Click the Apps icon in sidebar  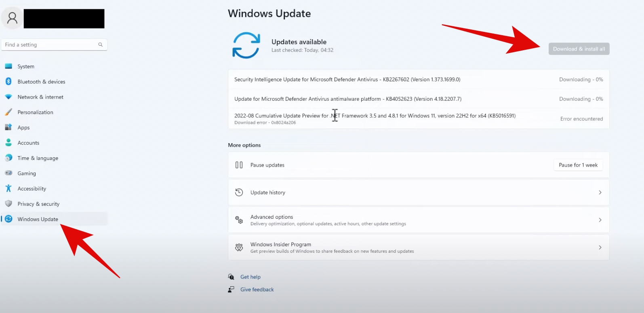coord(8,127)
